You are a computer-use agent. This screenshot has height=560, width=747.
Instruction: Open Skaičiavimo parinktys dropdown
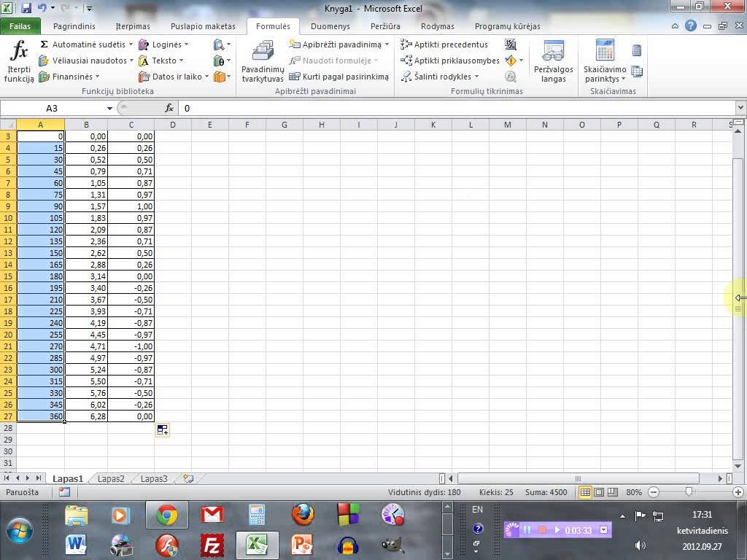click(x=605, y=61)
